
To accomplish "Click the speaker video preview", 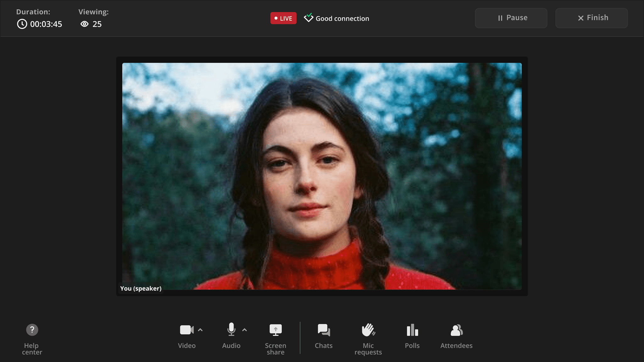I will [x=322, y=176].
